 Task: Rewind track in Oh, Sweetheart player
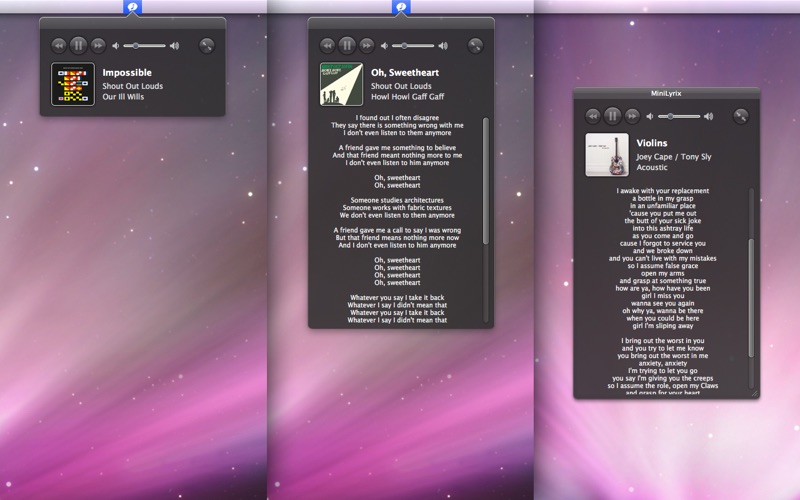point(327,46)
